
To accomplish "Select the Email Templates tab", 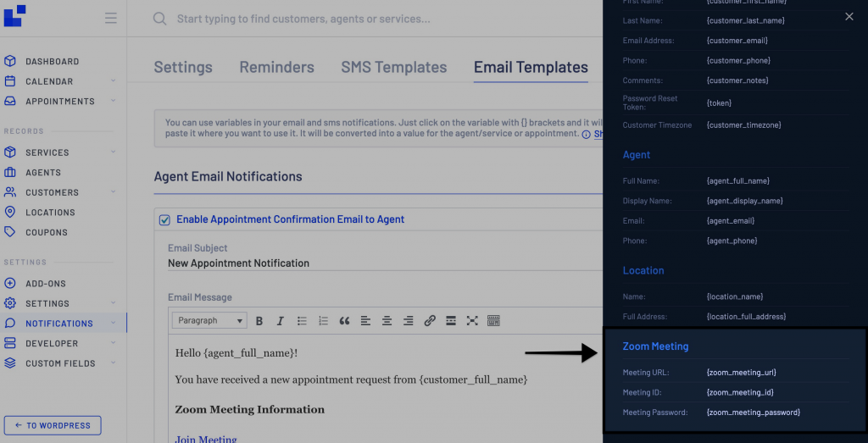I will click(531, 68).
